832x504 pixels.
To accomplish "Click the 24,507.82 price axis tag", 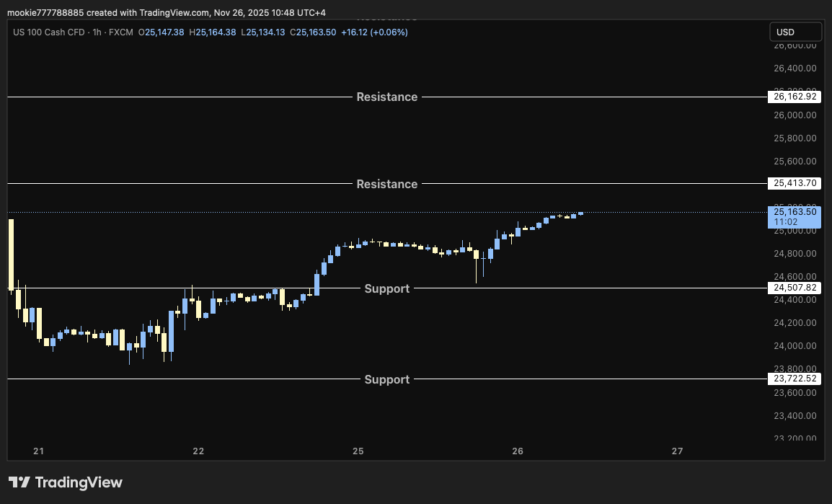I will coord(795,288).
